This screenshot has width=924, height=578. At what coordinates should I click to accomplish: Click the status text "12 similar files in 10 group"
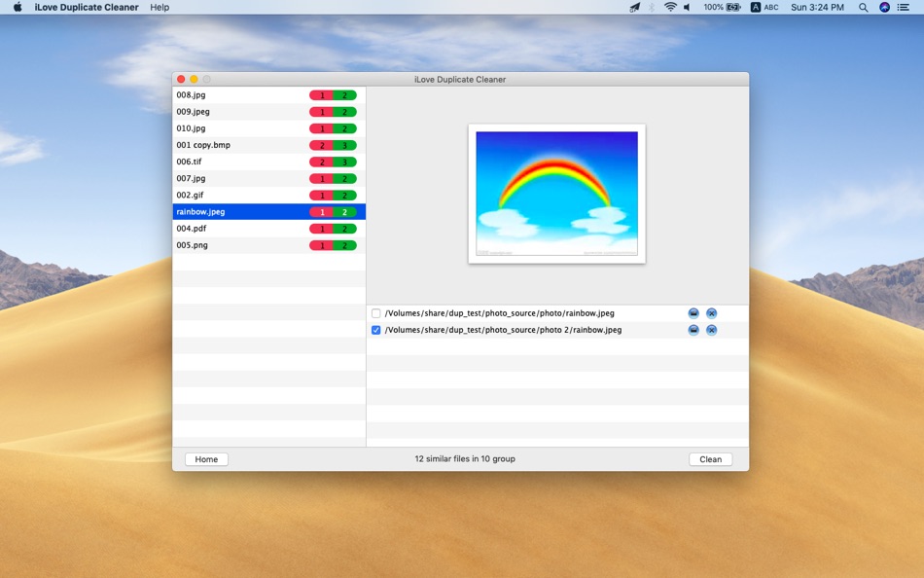(465, 458)
